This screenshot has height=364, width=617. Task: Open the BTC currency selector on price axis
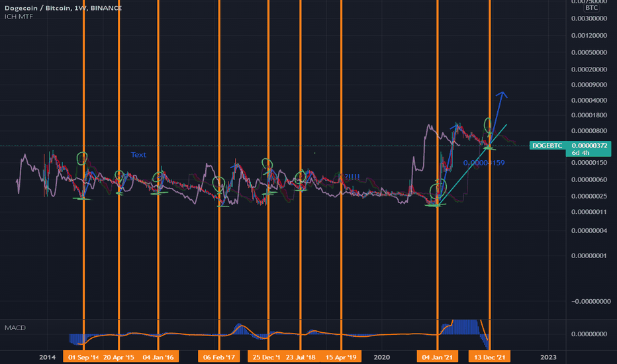[591, 8]
